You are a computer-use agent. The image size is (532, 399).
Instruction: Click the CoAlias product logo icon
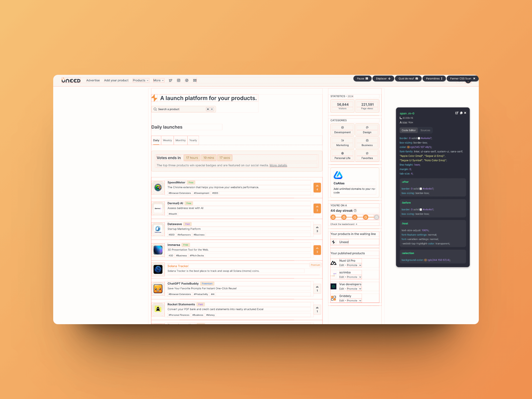point(339,175)
